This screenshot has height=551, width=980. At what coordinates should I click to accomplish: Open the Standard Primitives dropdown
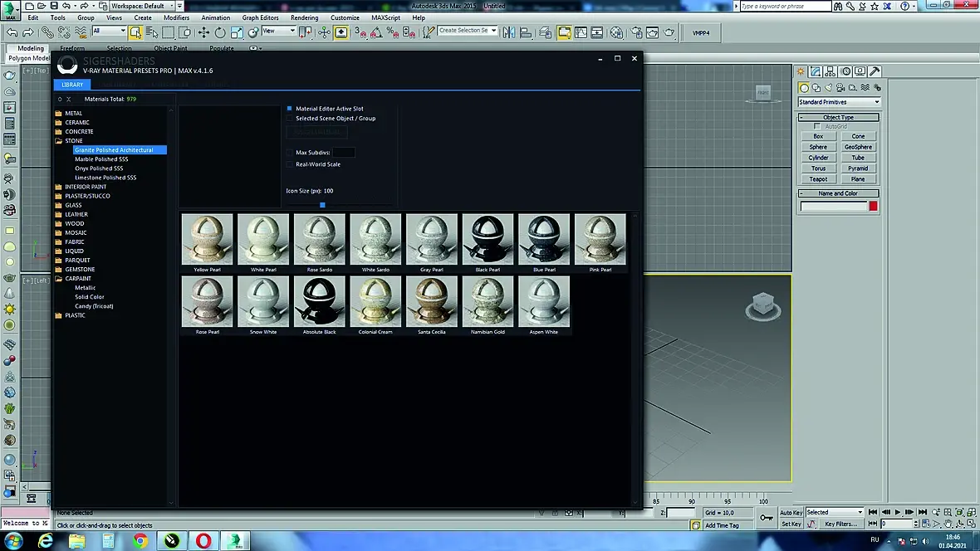pos(839,102)
